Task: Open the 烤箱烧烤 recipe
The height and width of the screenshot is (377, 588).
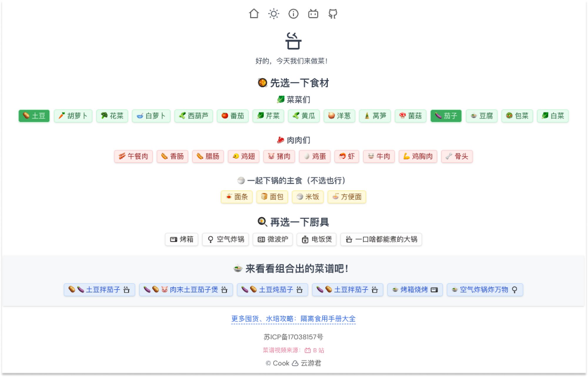Action: 415,290
